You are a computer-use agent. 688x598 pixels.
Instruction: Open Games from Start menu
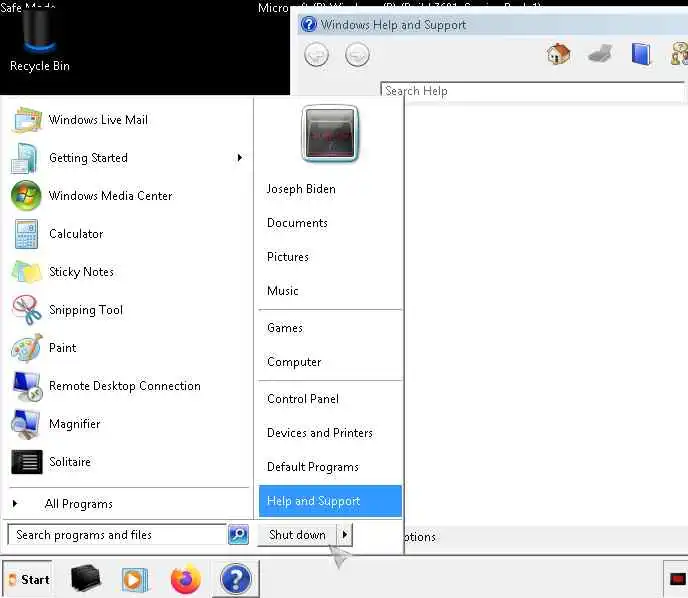[285, 328]
